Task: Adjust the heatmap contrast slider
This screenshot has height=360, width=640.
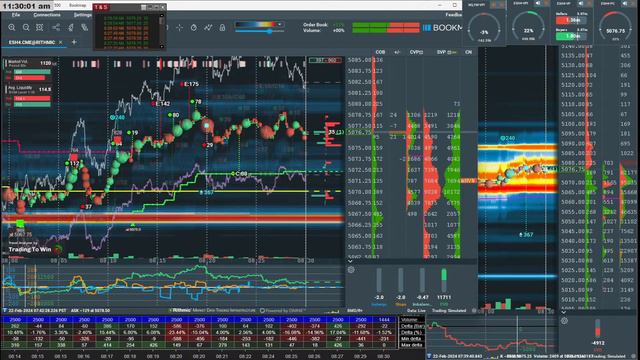Action: [x=259, y=31]
